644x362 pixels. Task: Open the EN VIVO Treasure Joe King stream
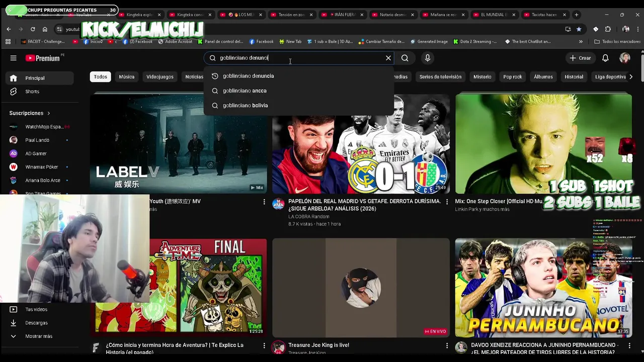coord(361,288)
